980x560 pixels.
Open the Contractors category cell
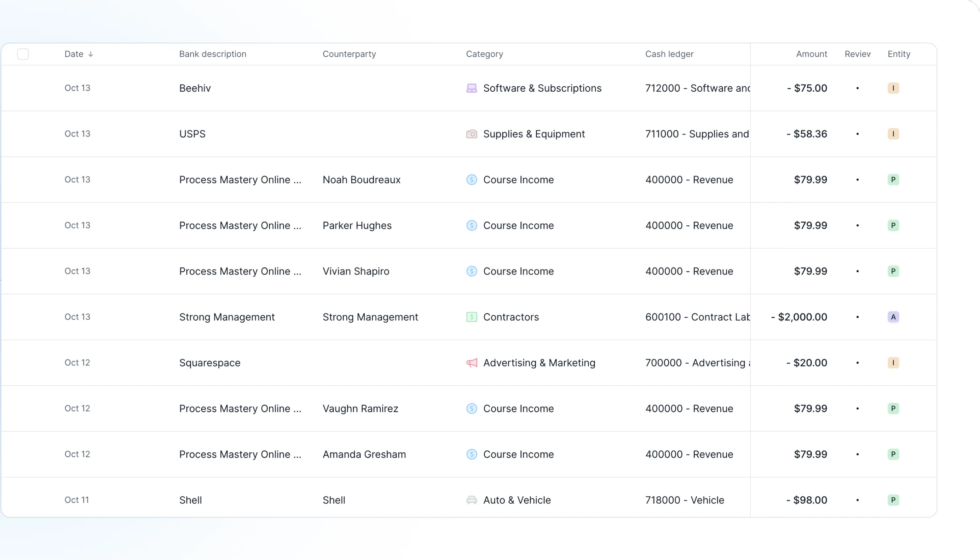502,317
